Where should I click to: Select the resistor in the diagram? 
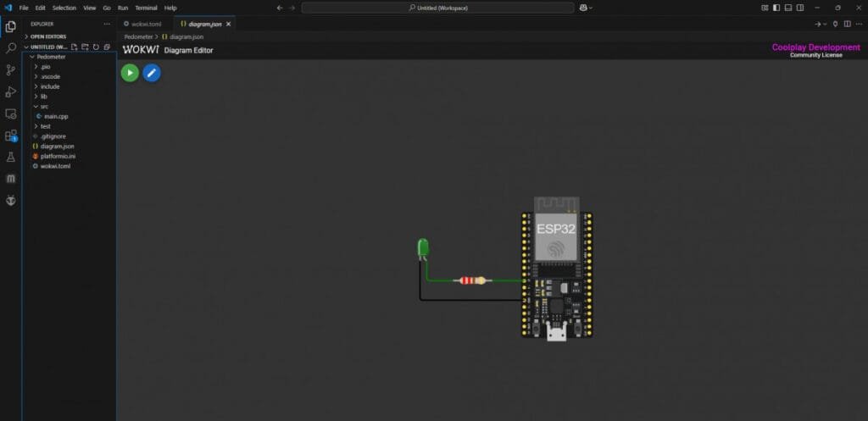pyautogui.click(x=473, y=280)
